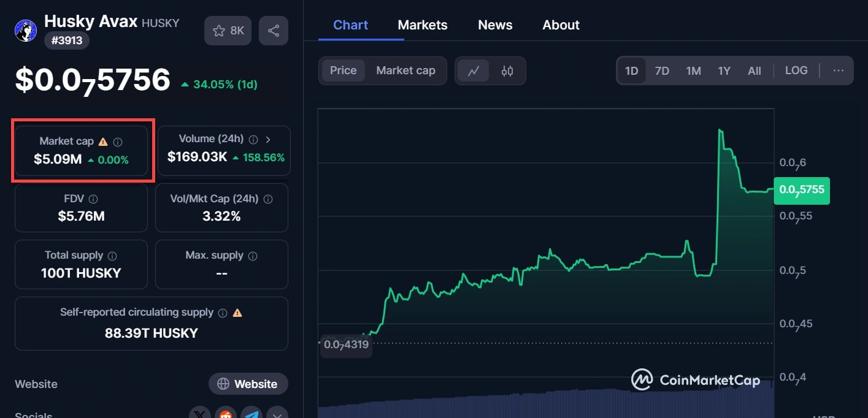
Task: Toggle chart to Market cap view
Action: 405,70
